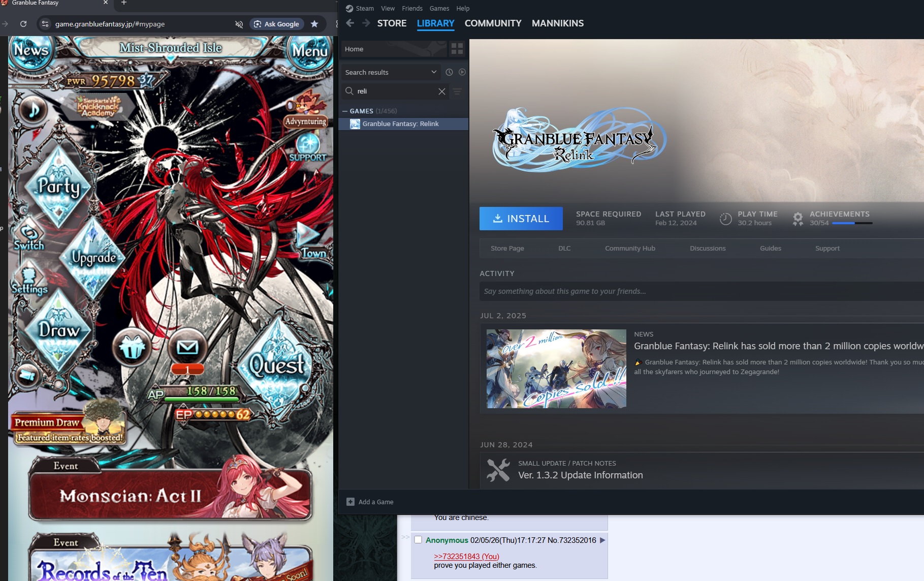Open the Guides link

[771, 249]
